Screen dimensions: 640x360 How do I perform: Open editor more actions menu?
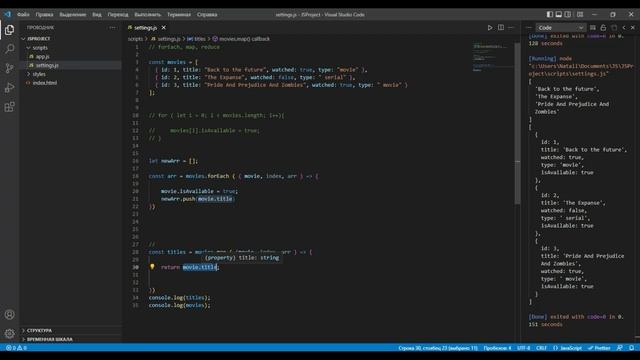click(x=511, y=28)
